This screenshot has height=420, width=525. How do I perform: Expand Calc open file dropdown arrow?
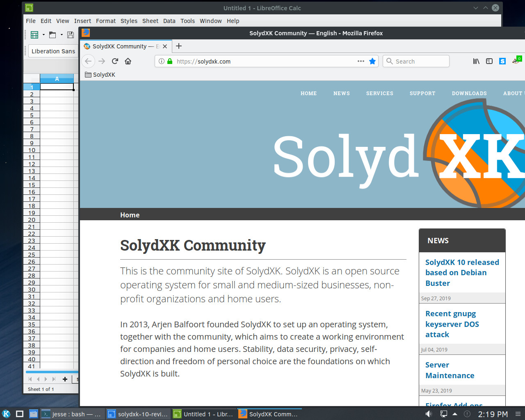(x=62, y=35)
